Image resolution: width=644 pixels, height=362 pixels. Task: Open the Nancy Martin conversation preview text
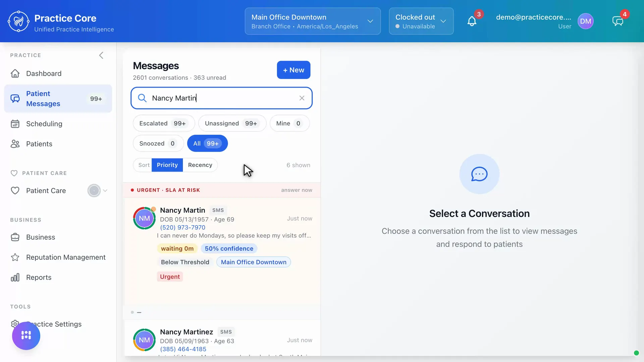[234, 236]
